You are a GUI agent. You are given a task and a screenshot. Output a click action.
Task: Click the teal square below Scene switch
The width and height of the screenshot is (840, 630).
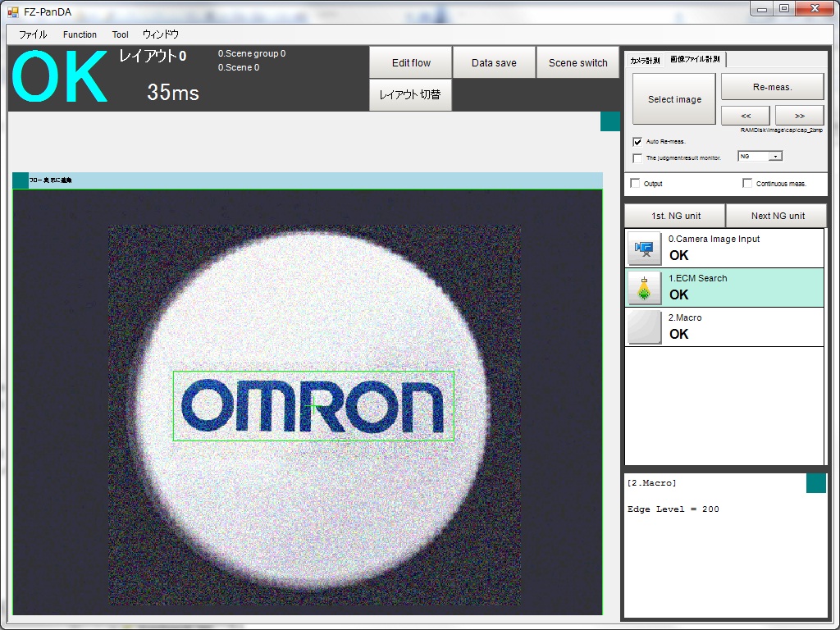tap(610, 121)
